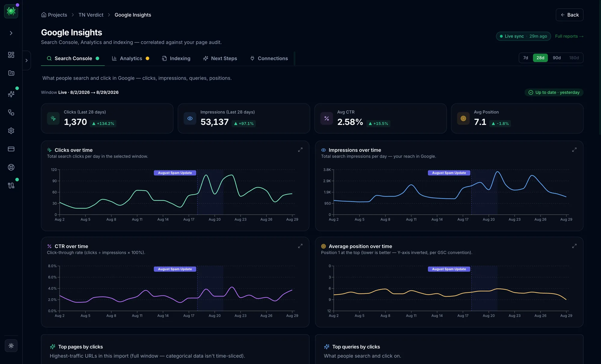
Task: Click the +134.2% clicks change badge
Action: (x=103, y=123)
